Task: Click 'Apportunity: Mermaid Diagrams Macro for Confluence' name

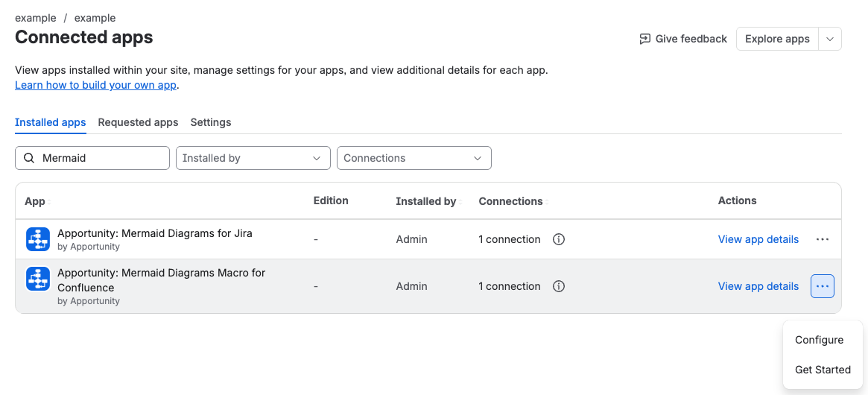Action: [x=162, y=280]
